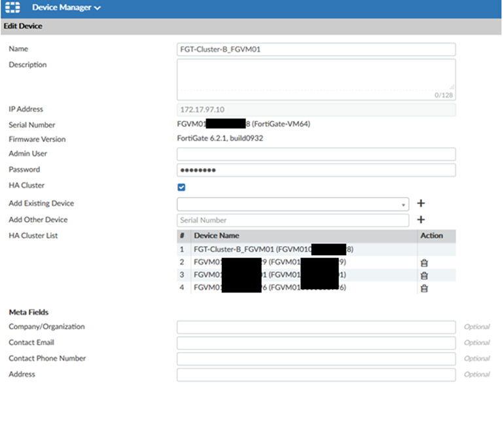Click the Name input field
504x441 pixels.
(315, 50)
